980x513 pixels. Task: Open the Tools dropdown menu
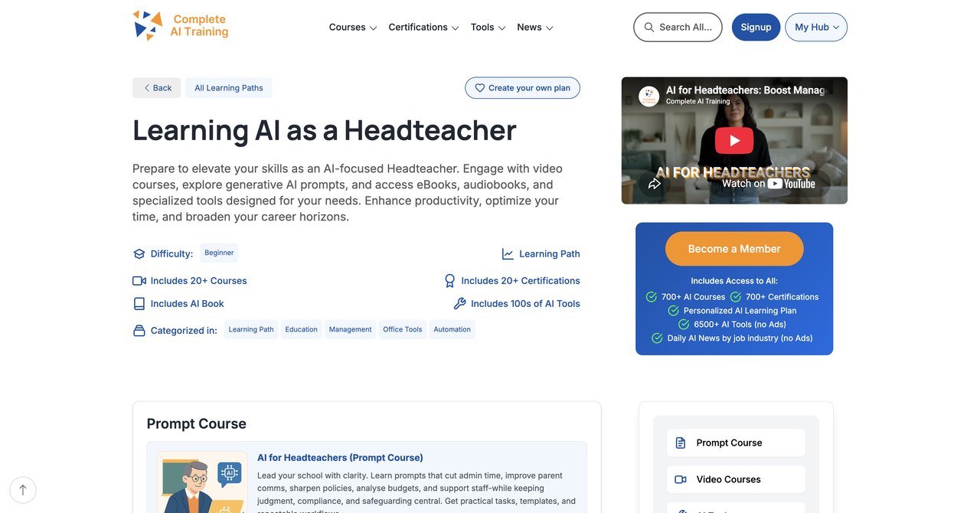click(x=488, y=27)
